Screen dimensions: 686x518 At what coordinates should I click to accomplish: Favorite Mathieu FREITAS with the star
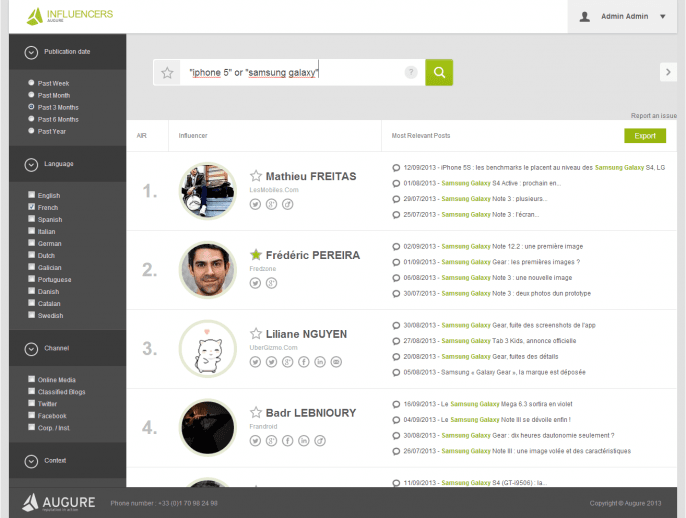point(256,176)
